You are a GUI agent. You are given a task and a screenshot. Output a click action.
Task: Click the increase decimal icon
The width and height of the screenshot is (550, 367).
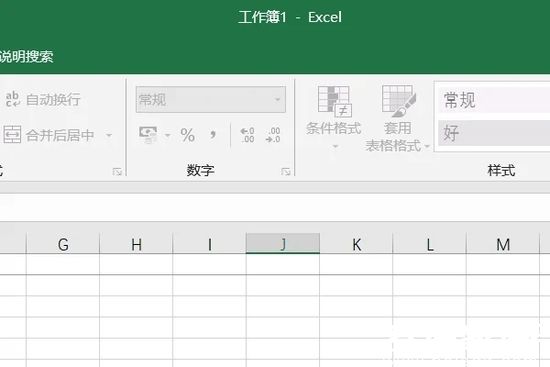tap(248, 135)
